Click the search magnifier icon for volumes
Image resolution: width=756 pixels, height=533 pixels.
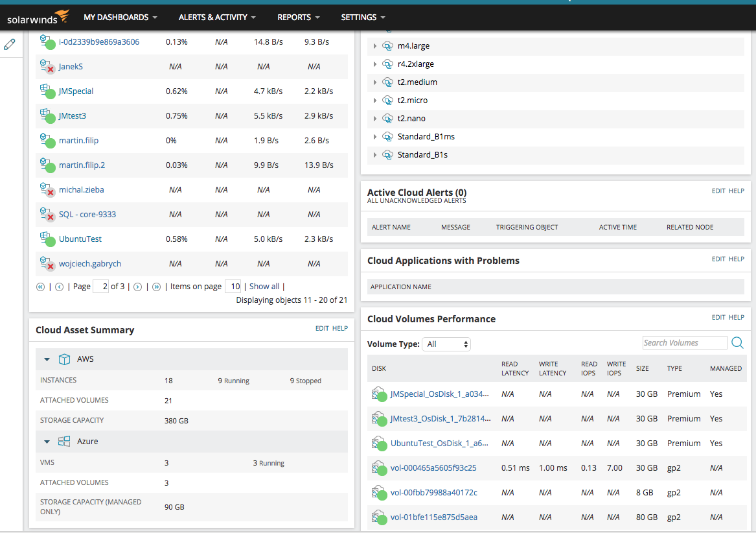[738, 342]
